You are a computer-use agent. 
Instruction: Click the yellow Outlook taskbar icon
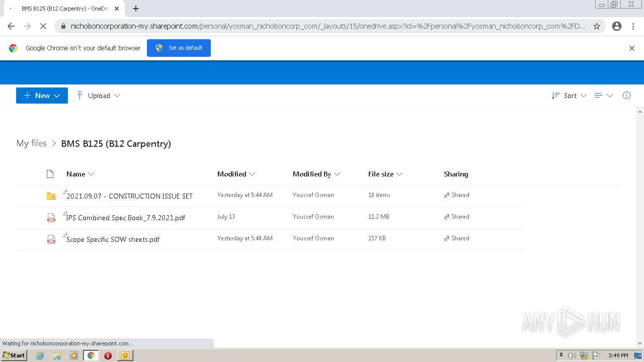pos(125,355)
